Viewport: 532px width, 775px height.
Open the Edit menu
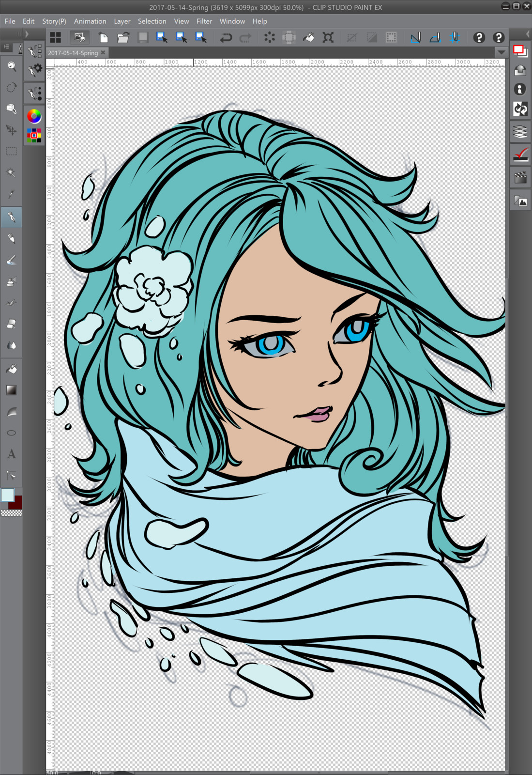point(29,21)
